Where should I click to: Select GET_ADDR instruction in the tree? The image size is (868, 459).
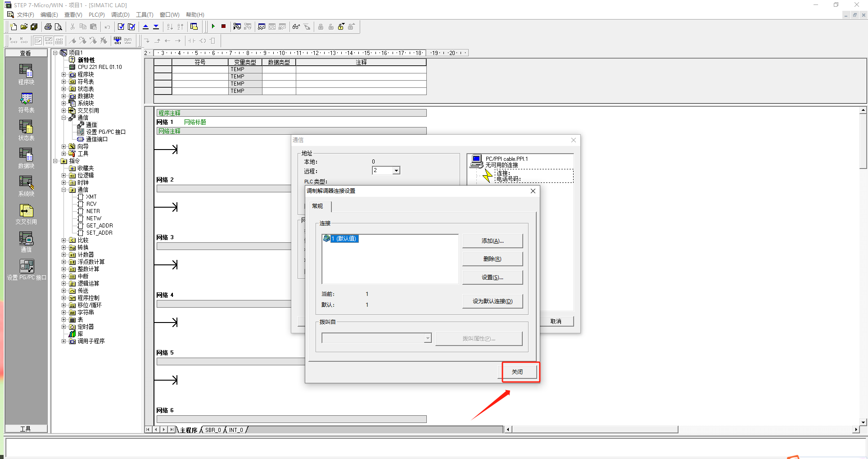[x=99, y=226]
